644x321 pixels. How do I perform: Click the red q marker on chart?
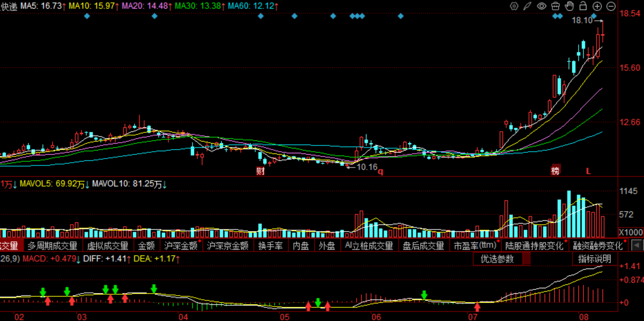tap(381, 171)
